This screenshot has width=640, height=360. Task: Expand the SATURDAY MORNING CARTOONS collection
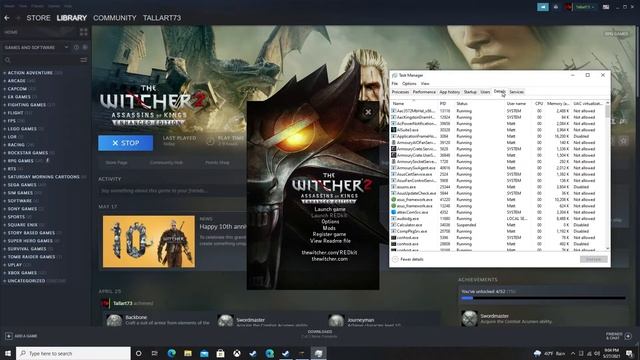4,177
